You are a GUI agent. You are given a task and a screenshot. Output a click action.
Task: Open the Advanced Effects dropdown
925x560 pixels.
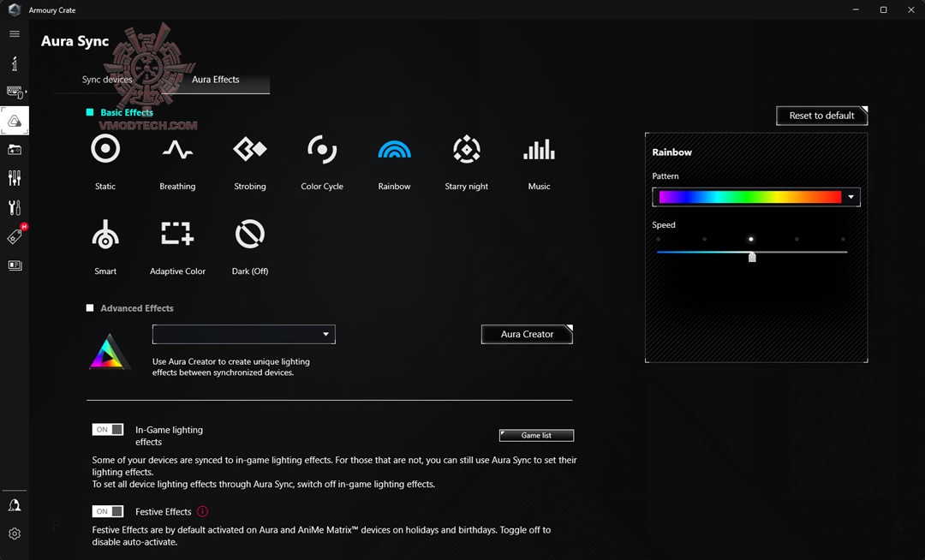point(243,334)
